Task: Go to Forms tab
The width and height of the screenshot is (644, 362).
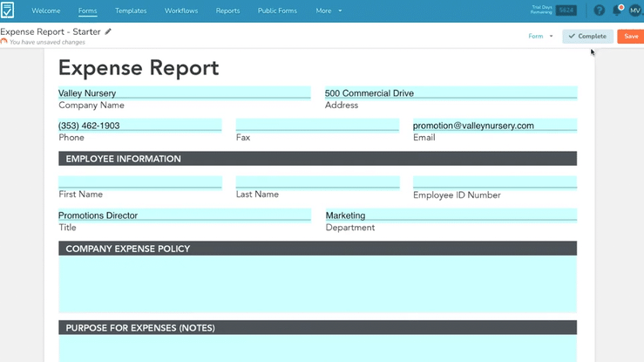Action: [87, 10]
